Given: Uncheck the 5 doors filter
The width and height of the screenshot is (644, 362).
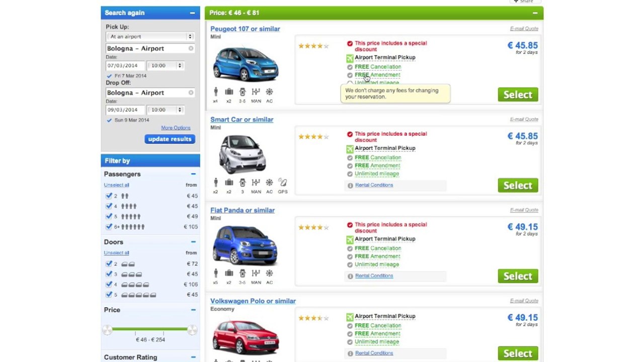Looking at the screenshot, I should pyautogui.click(x=109, y=295).
